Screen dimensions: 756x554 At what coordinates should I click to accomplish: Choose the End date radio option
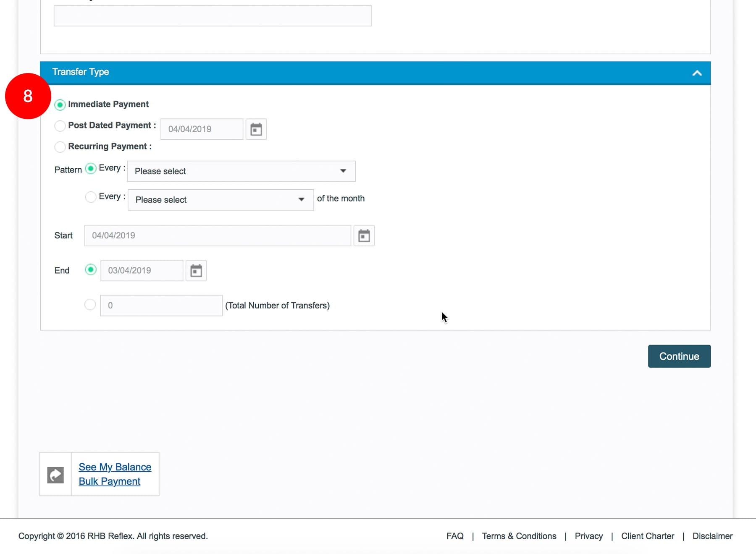click(x=90, y=270)
